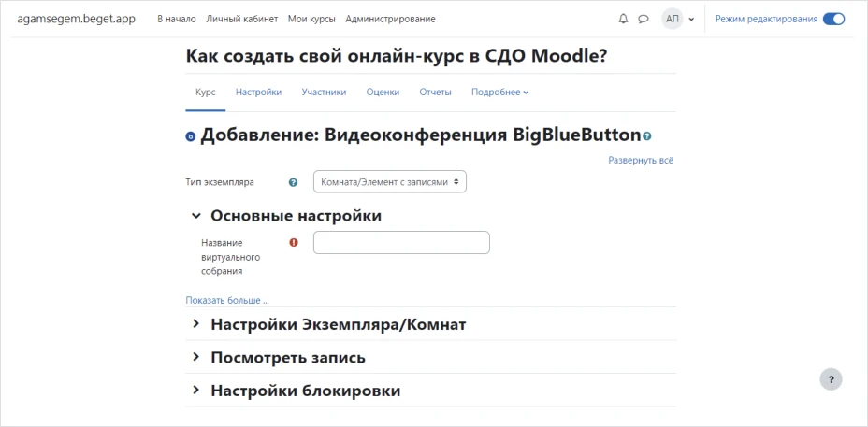This screenshot has height=427, width=868.
Task: Click the Развернуть всё link
Action: [640, 160]
